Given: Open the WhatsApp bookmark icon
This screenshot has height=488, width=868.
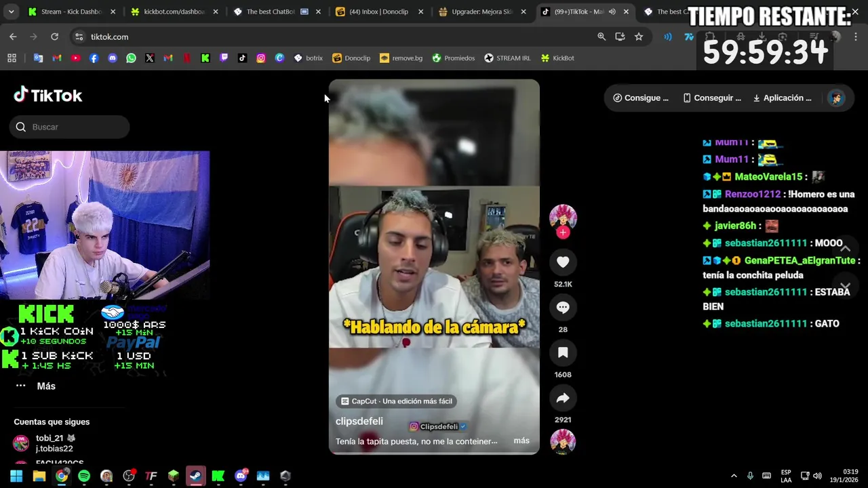Looking at the screenshot, I should coord(131,58).
